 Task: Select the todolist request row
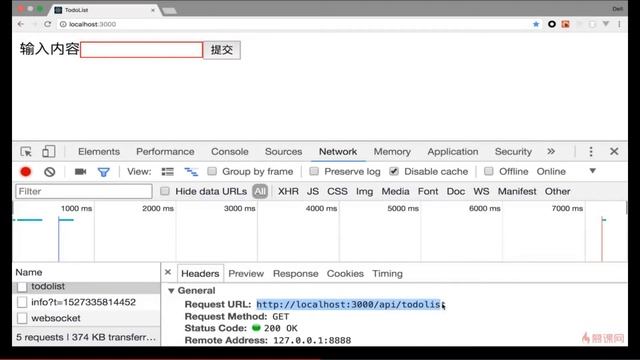coord(87,287)
